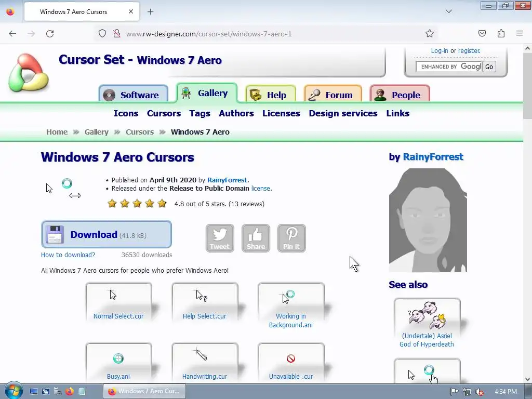Open RainyForrest author link in published line
This screenshot has width=532, height=399.
228,180
